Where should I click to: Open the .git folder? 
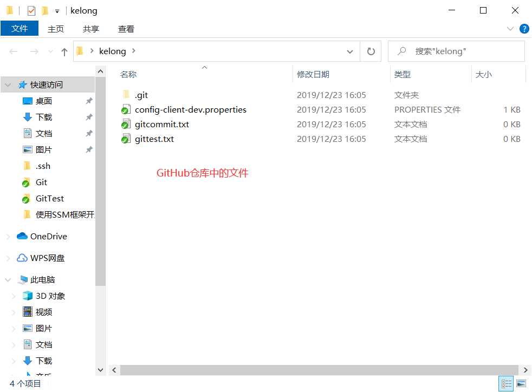point(142,94)
